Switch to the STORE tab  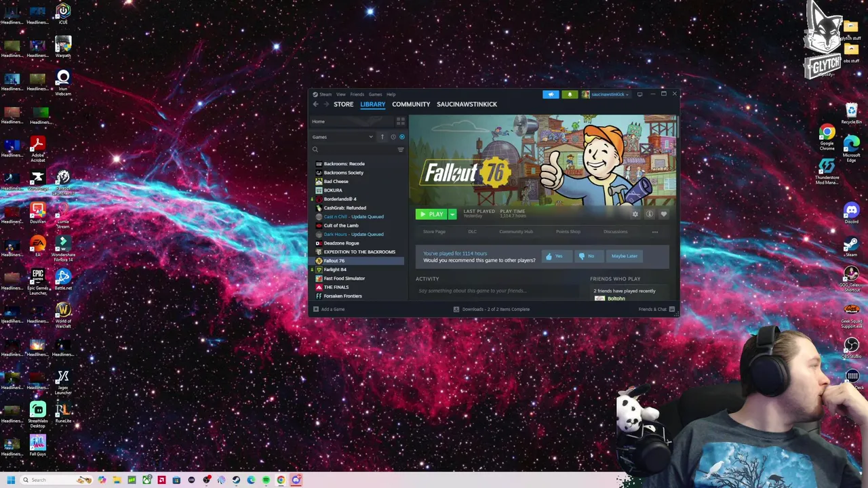pyautogui.click(x=343, y=104)
